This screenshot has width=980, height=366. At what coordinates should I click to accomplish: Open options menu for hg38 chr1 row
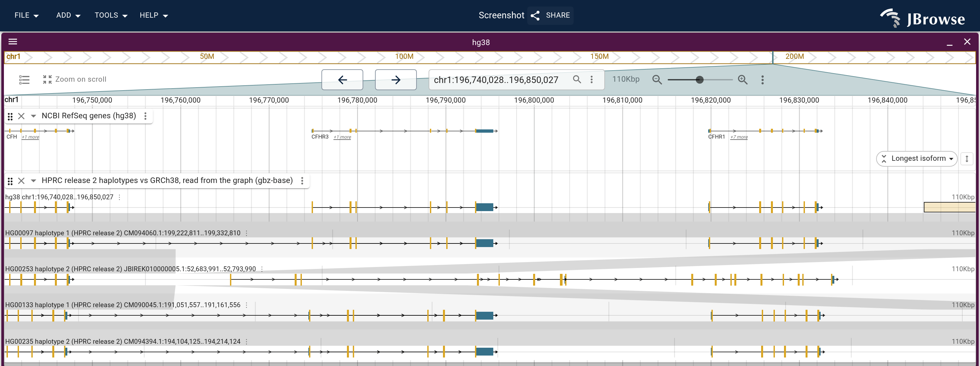point(120,197)
